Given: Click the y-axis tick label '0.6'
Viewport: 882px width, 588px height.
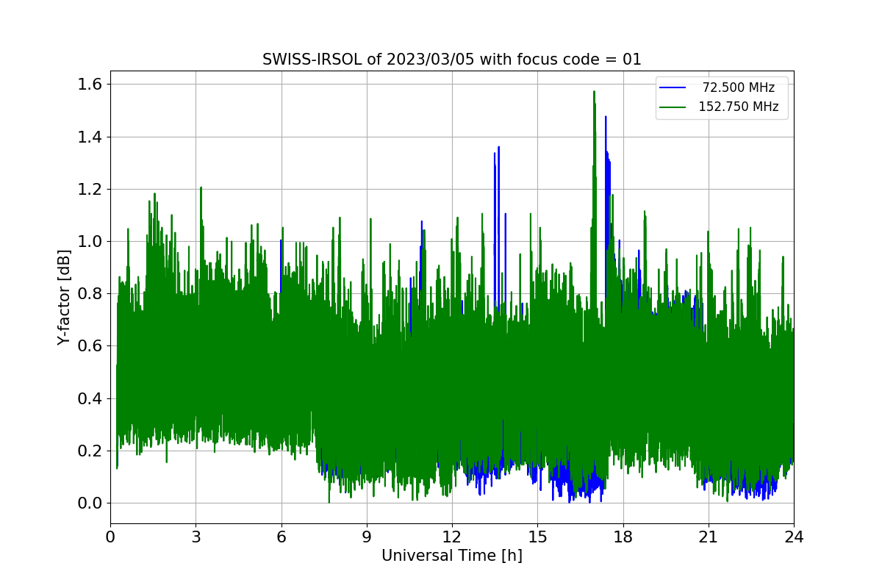Looking at the screenshot, I should [x=90, y=346].
